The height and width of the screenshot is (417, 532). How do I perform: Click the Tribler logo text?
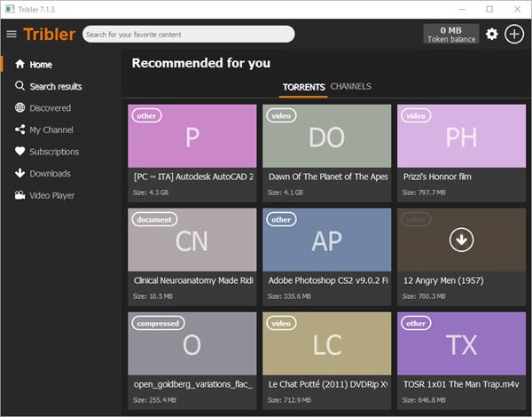[49, 34]
